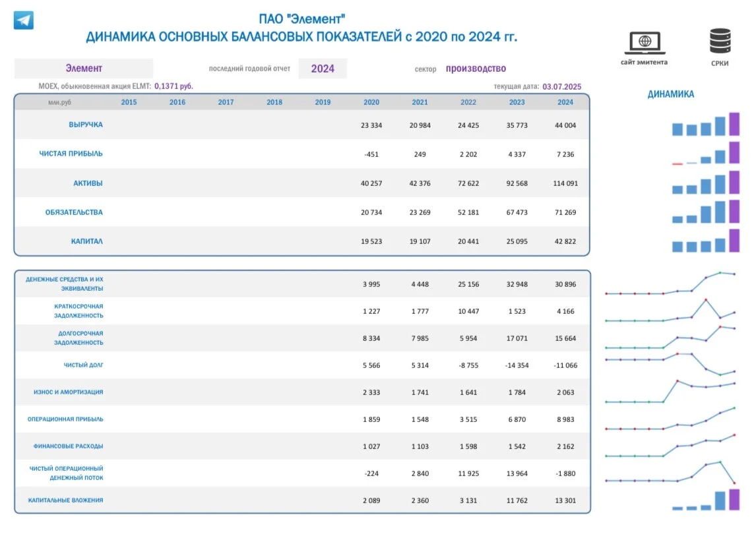This screenshot has width=756, height=548.
Task: Select the 2020 column header
Action: pos(371,102)
